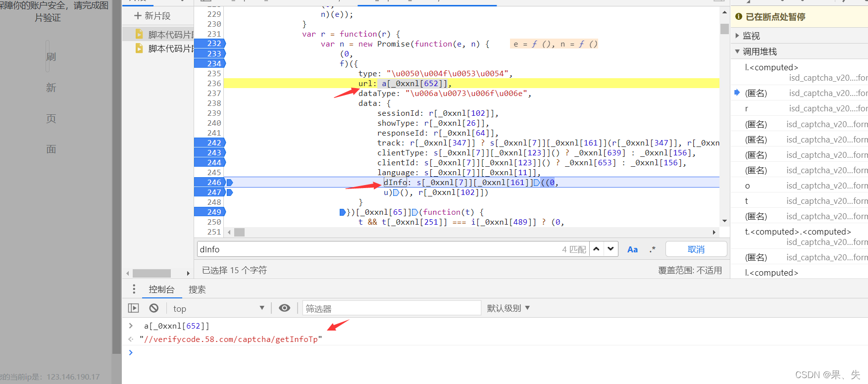
Task: Click the live expression eye icon
Action: tap(284, 308)
